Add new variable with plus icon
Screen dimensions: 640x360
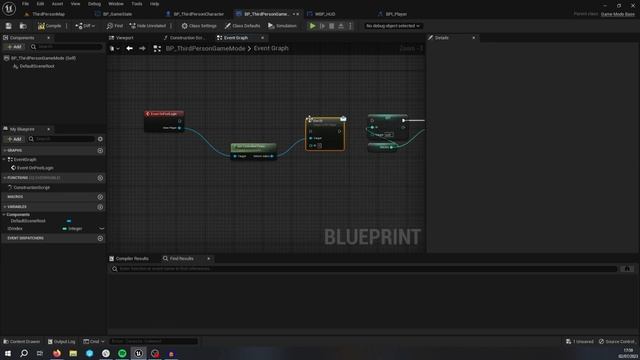(100, 207)
